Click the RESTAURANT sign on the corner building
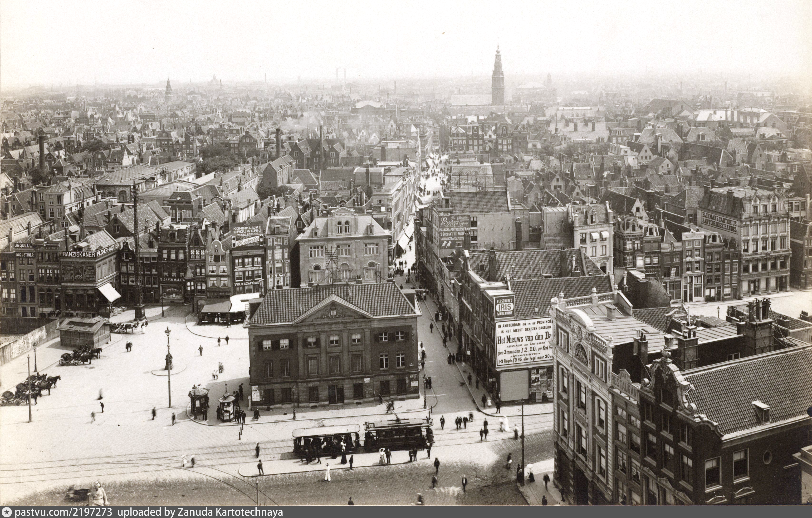 coord(625,388)
